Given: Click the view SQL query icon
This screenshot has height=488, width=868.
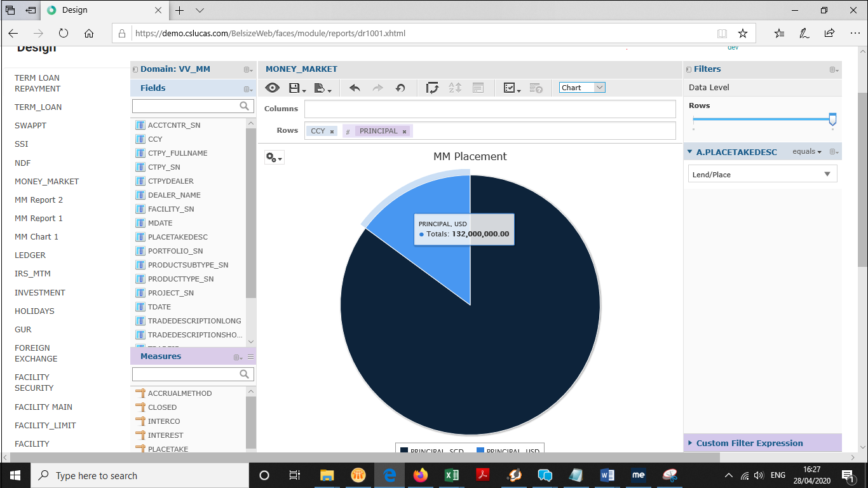Looking at the screenshot, I should coord(536,88).
